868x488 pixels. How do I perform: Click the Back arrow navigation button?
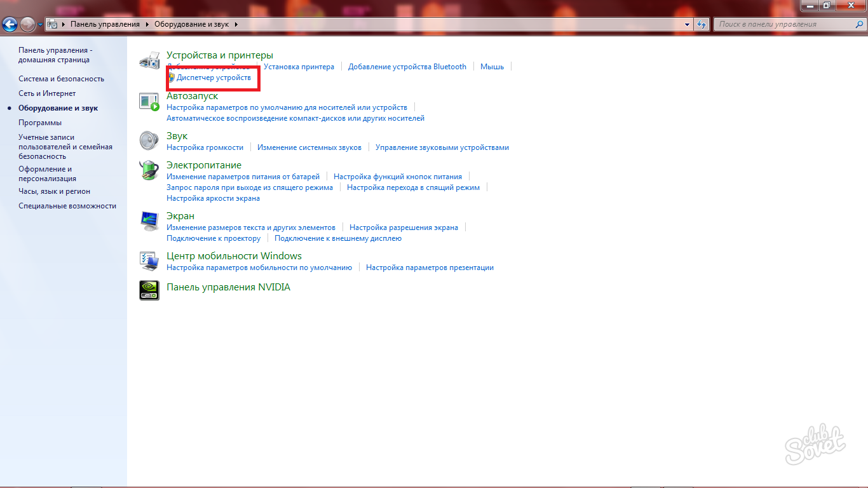coord(10,25)
